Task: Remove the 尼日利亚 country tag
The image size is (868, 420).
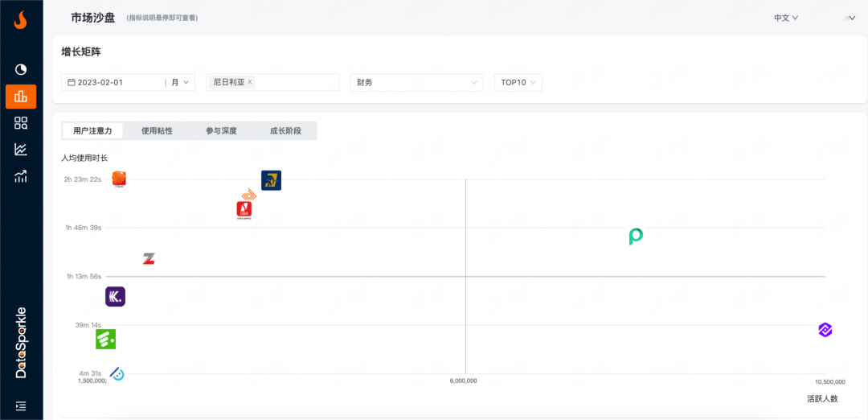Action: click(x=250, y=82)
